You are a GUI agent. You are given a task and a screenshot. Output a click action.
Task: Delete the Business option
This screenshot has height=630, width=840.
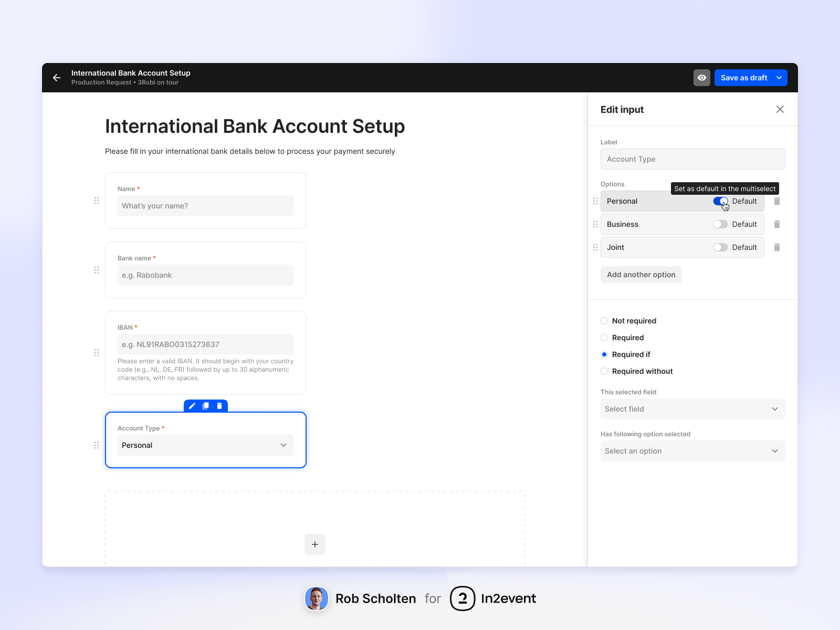coord(777,224)
